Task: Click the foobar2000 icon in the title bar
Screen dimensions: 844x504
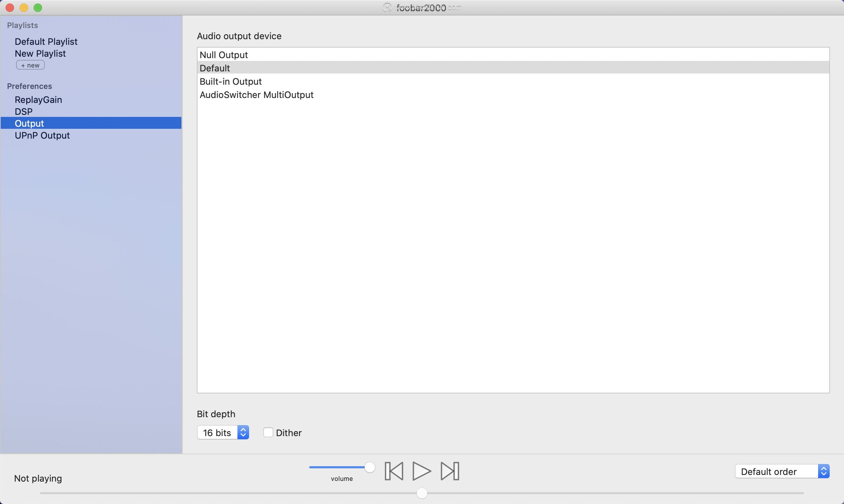Action: tap(387, 7)
